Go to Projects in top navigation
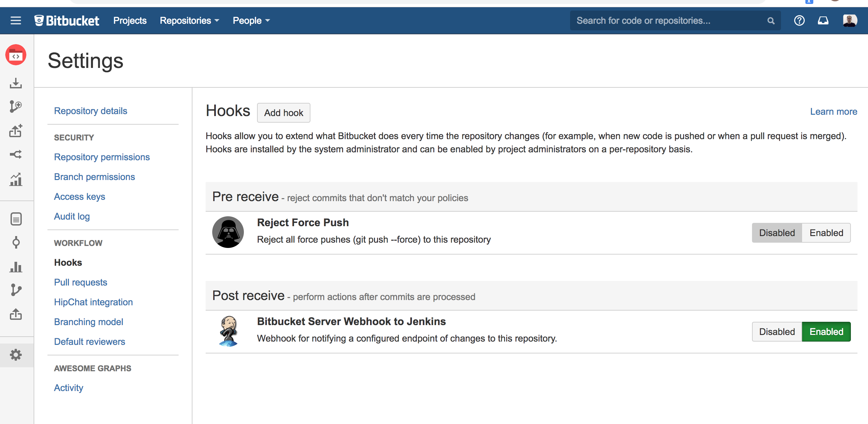Image resolution: width=868 pixels, height=424 pixels. point(130,20)
